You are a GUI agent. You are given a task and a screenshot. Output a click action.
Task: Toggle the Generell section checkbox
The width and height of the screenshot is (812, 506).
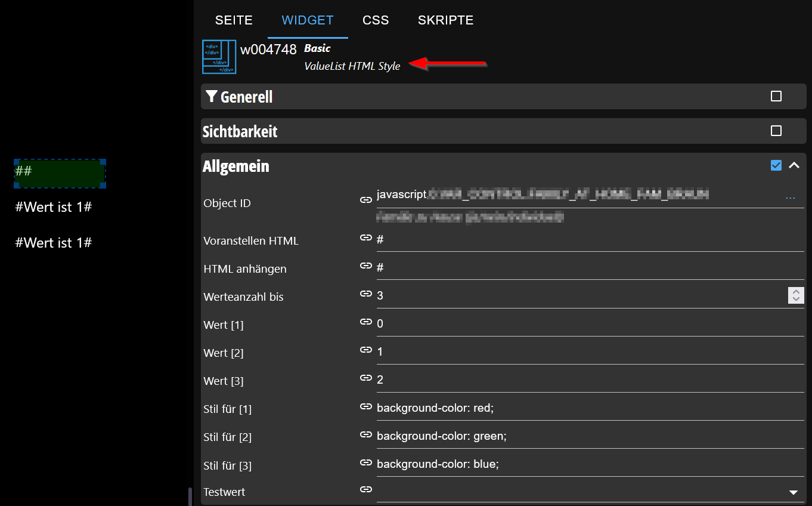point(776,96)
